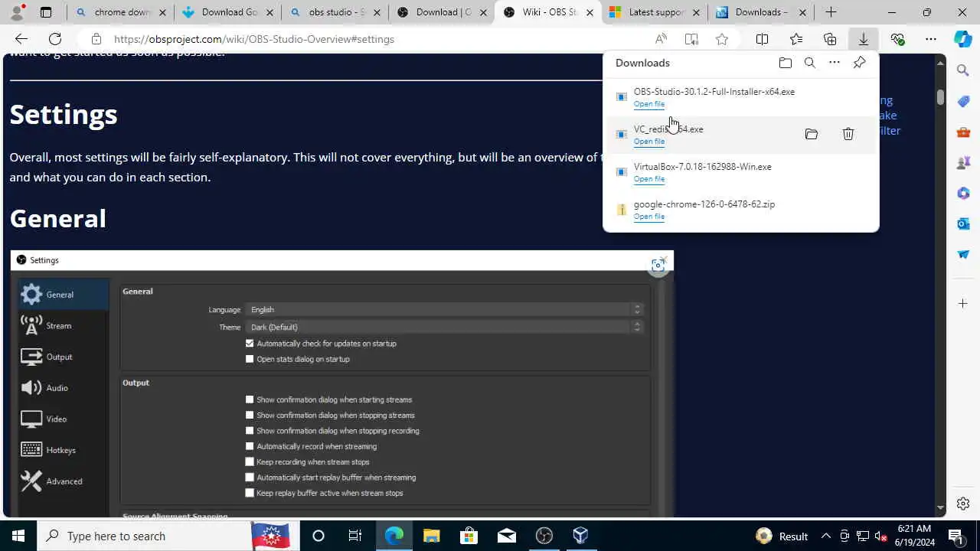Add a new sidebar app with plus
980x551 pixels.
(x=963, y=304)
